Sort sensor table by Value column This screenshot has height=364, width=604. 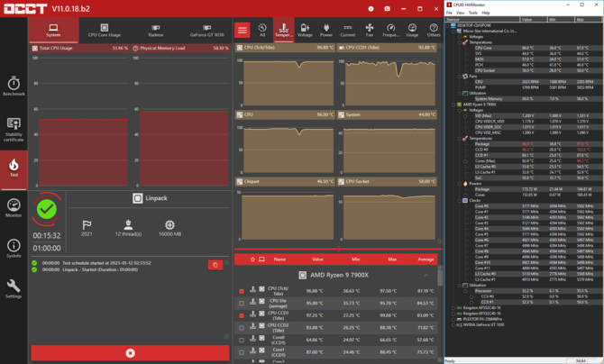click(318, 259)
